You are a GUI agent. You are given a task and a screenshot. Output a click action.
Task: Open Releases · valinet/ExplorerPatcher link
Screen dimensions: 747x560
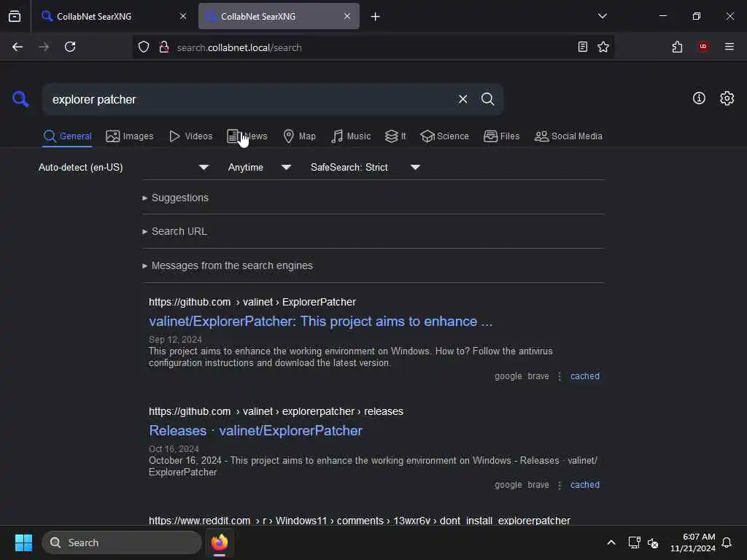tap(256, 430)
